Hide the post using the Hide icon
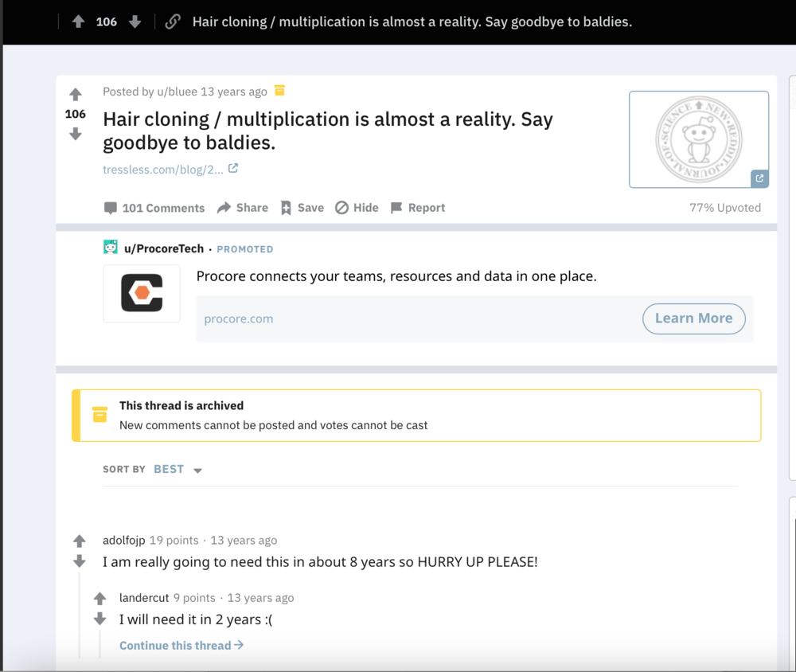 [341, 208]
